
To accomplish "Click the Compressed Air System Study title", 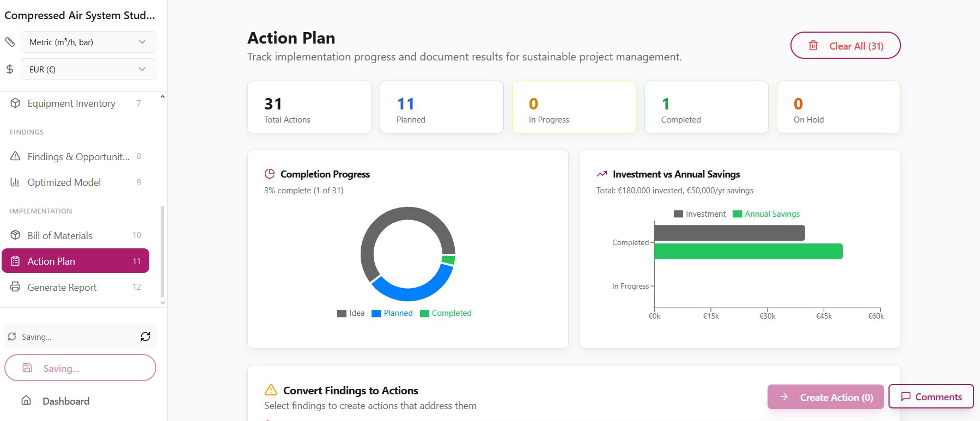I will point(80,15).
